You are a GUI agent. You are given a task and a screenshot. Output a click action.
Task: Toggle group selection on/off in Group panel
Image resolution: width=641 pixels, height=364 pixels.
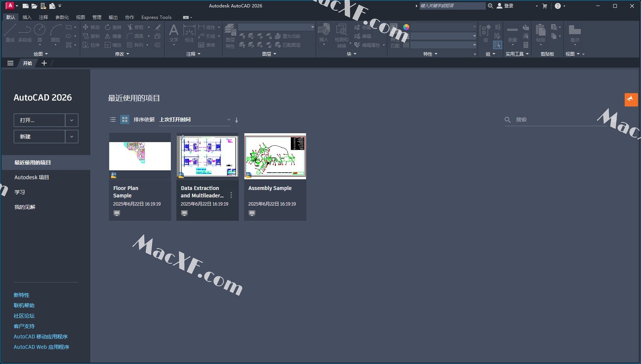498,45
